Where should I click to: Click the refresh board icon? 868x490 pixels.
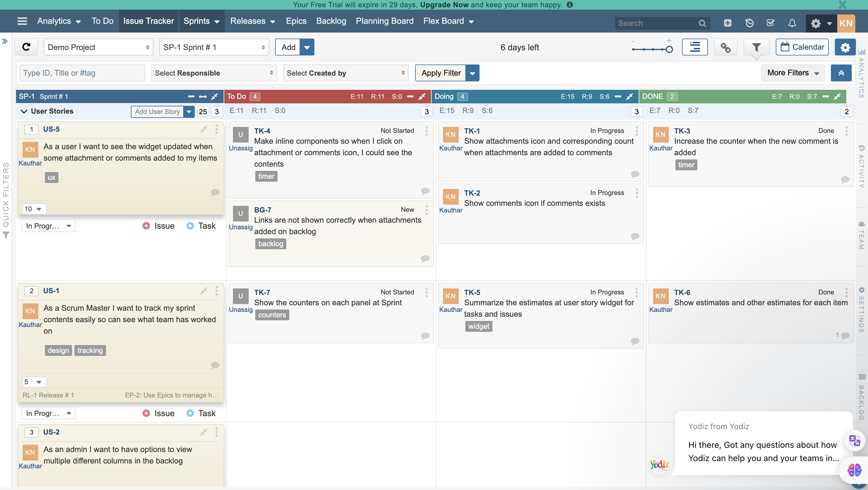[x=26, y=47]
